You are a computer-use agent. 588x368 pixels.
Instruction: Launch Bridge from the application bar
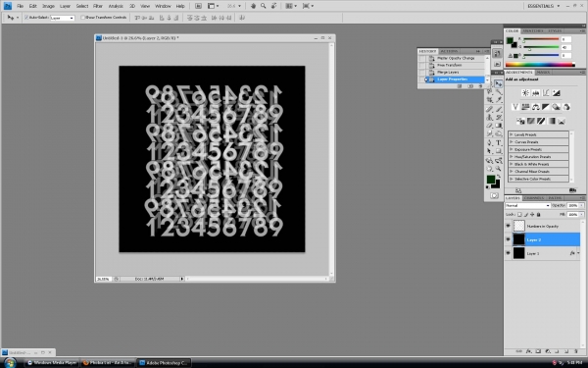[x=198, y=6]
